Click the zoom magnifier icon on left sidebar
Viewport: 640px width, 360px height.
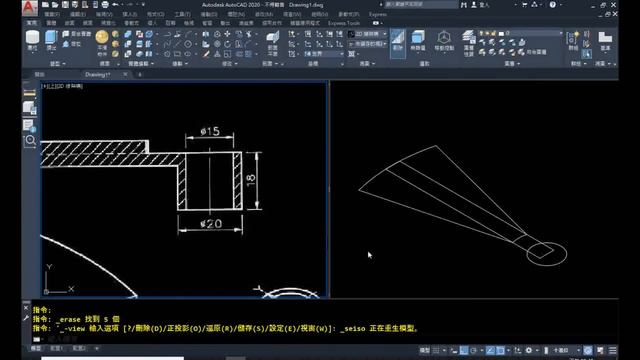pos(30,141)
